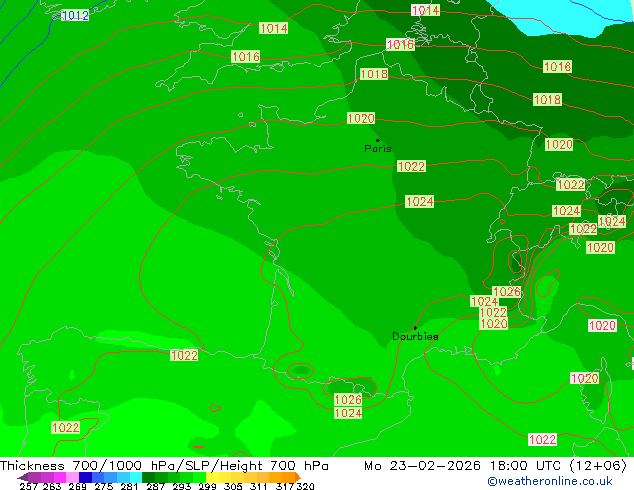Select the black dot marker for Paris
Image resolution: width=634 pixels, height=490 pixels.
(378, 140)
